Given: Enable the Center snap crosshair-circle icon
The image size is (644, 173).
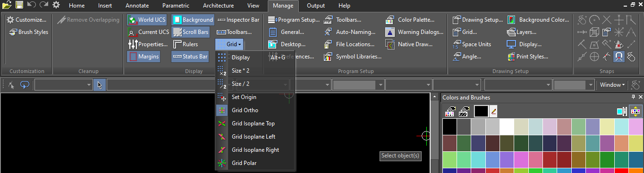Looking at the screenshot, I should coord(594,57).
